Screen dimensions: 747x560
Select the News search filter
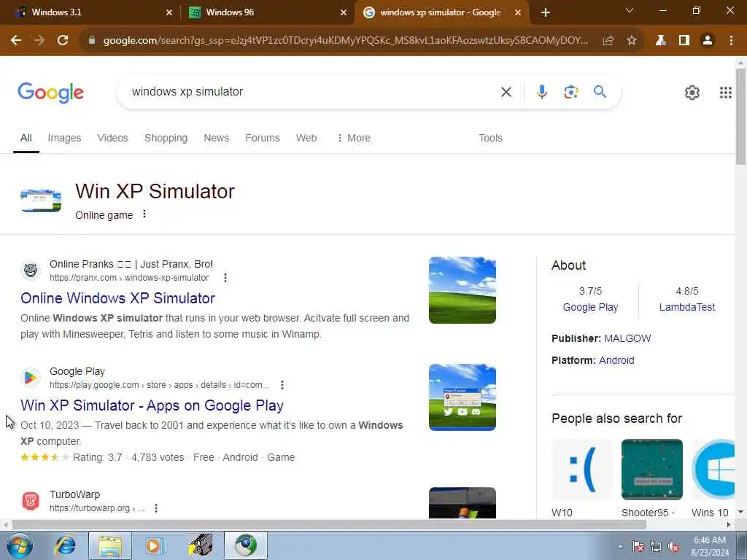click(x=216, y=138)
